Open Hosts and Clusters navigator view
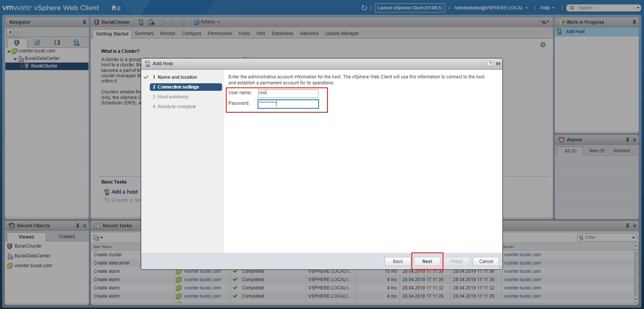The height and width of the screenshot is (309, 644). [17, 43]
